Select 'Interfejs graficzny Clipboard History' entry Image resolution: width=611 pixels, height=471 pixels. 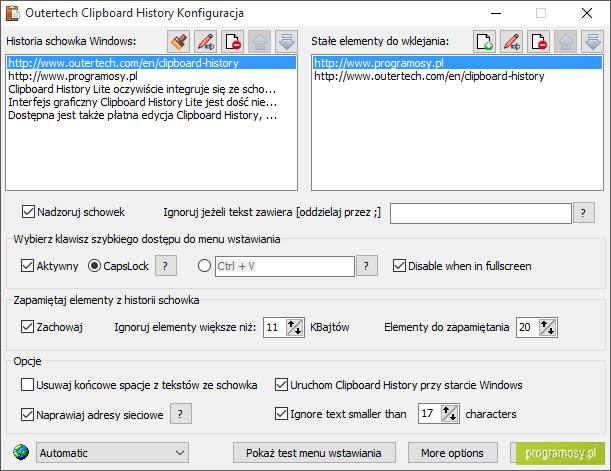(151, 102)
